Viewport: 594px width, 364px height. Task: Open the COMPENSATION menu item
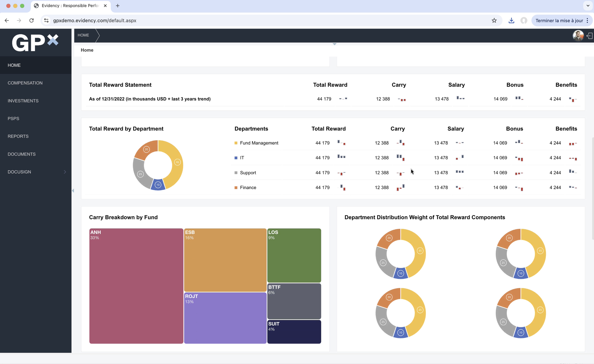click(x=25, y=83)
